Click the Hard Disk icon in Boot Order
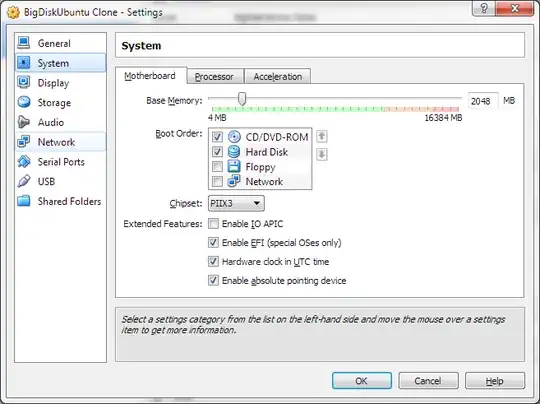 [234, 152]
